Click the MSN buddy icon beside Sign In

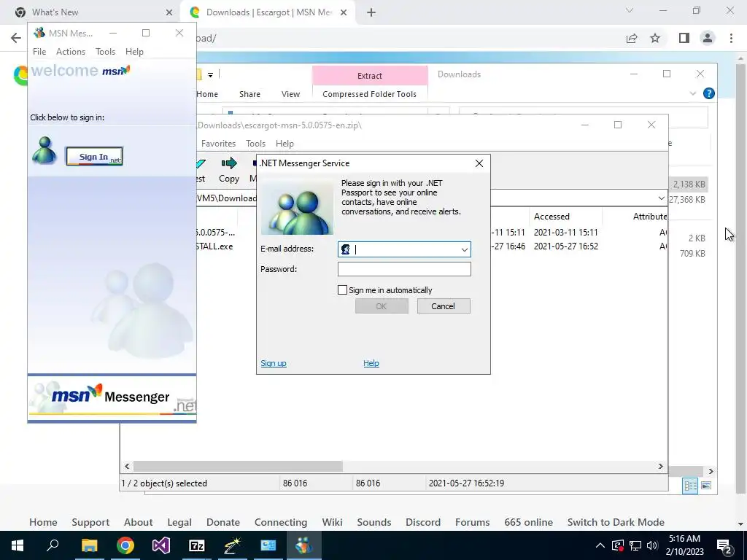click(44, 150)
